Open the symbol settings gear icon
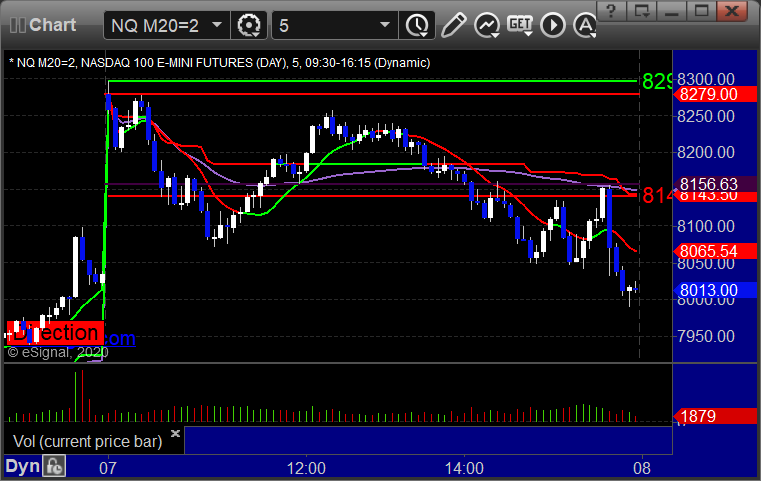Viewport: 761px width, 481px height. click(x=248, y=25)
